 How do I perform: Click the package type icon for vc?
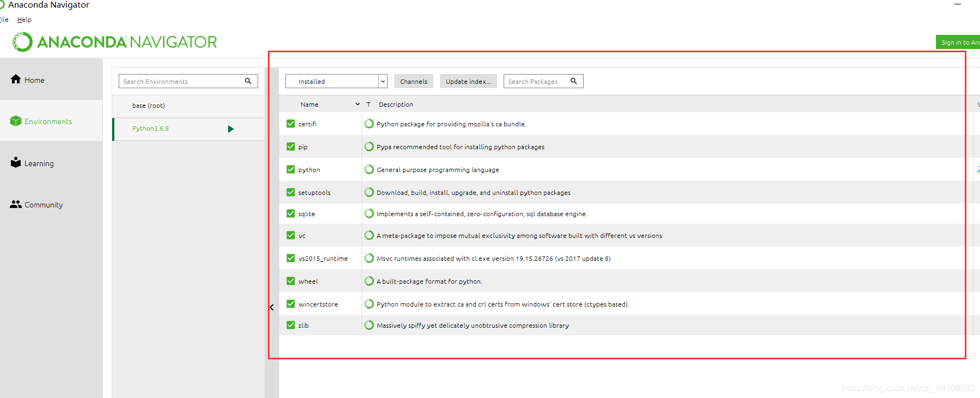[x=369, y=235]
